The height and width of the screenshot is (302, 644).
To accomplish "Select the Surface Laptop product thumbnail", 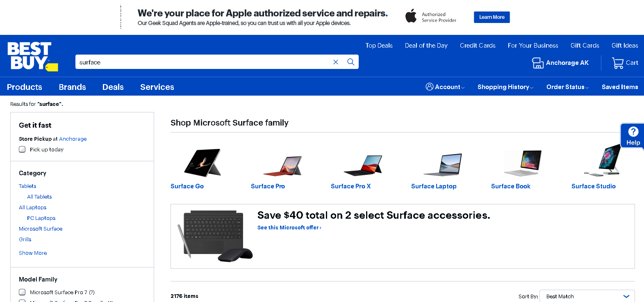I will click(x=443, y=164).
